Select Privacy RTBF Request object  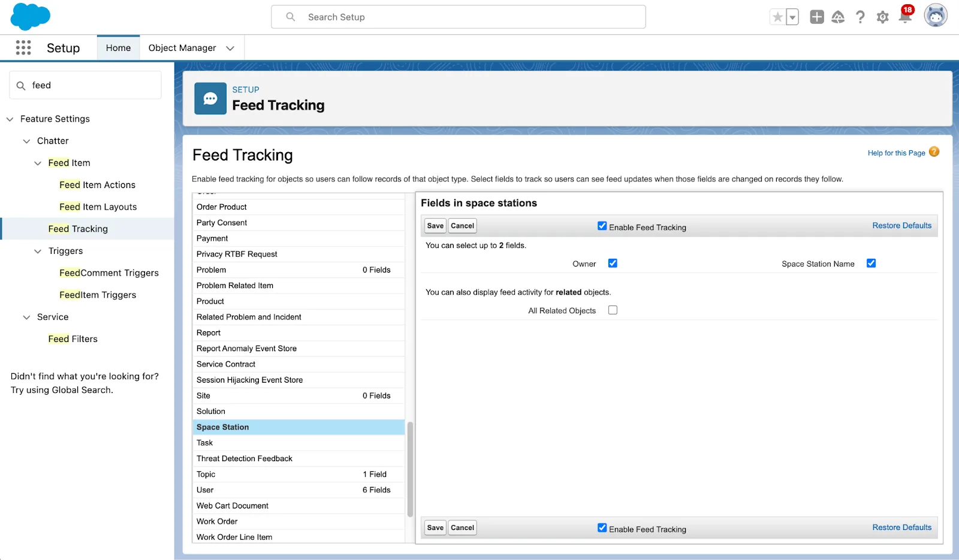click(x=298, y=254)
